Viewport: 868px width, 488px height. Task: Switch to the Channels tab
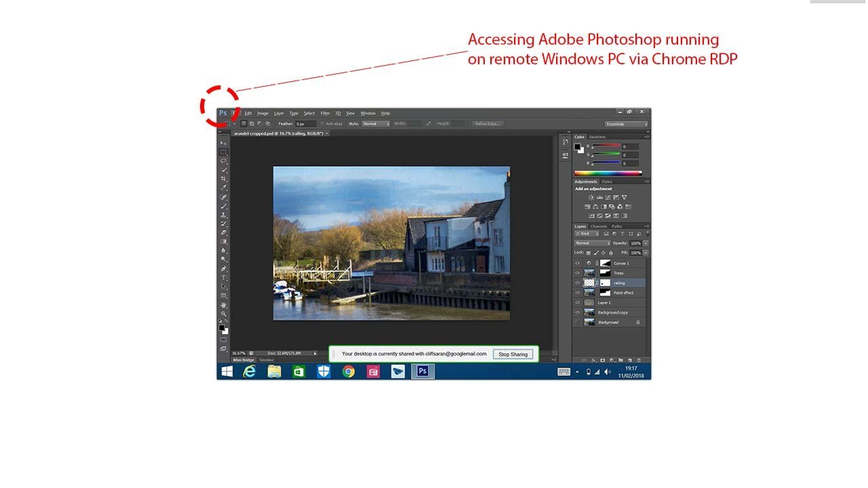tap(598, 226)
